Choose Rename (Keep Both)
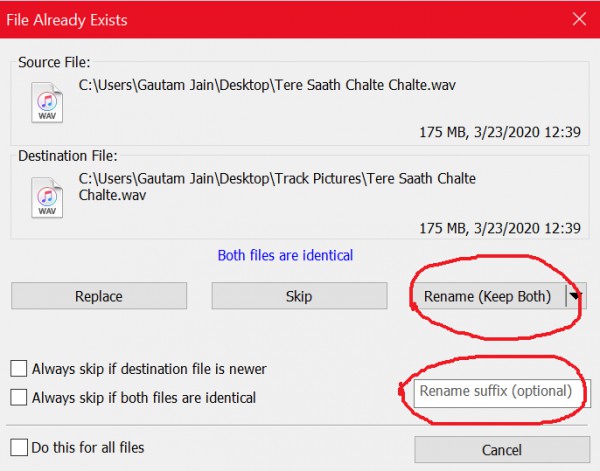 (488, 296)
